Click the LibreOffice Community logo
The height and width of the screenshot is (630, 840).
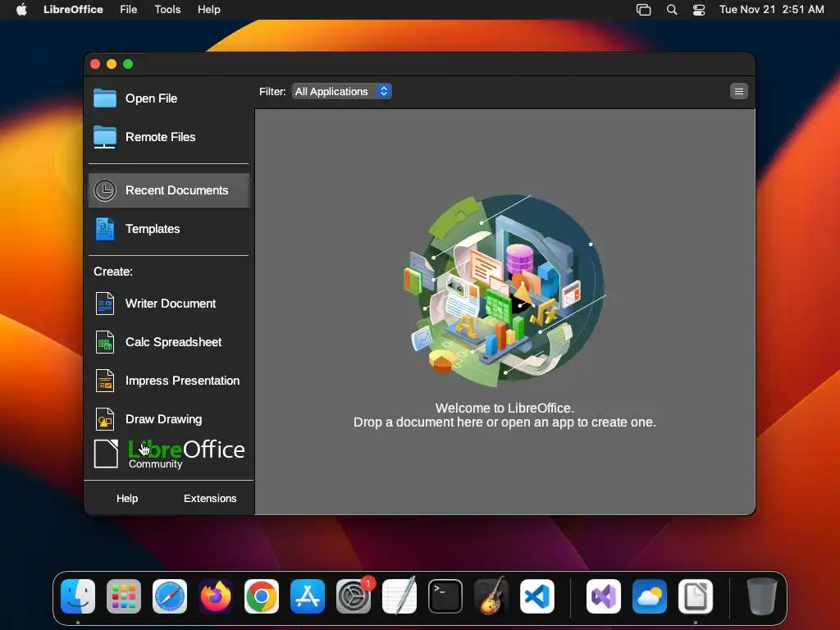[169, 454]
